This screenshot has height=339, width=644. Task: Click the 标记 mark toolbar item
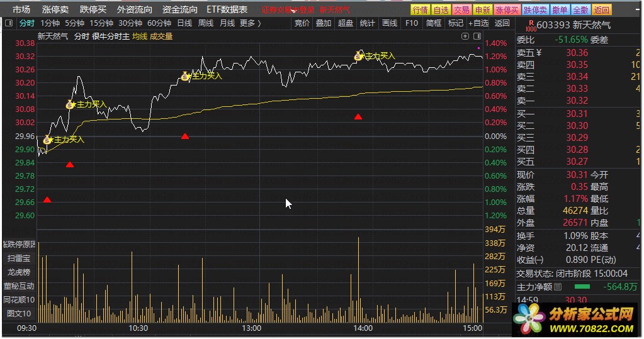(456, 23)
